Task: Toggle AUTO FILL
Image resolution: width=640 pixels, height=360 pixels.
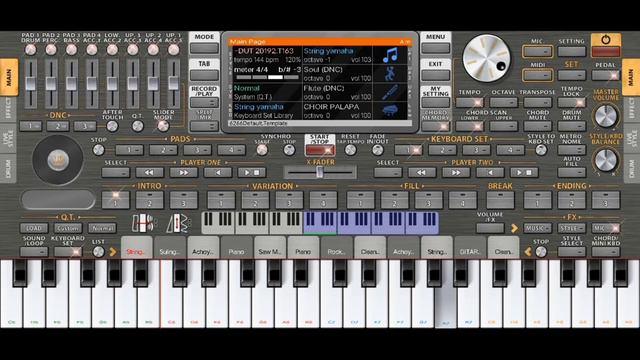Action: pos(571,173)
